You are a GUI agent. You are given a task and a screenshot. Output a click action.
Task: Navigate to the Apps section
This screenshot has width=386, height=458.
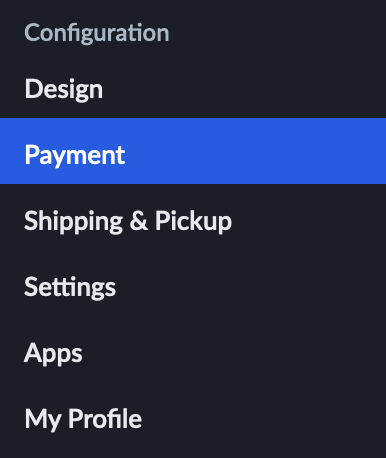coord(193,352)
